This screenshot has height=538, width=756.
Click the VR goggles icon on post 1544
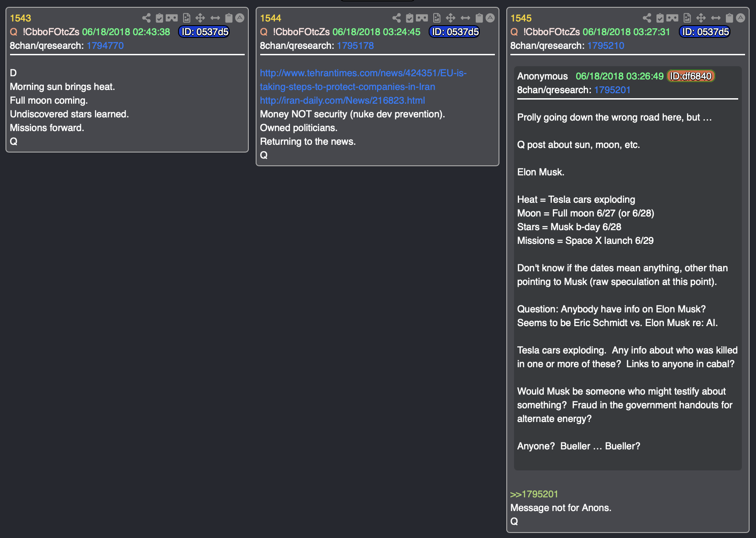pos(422,18)
